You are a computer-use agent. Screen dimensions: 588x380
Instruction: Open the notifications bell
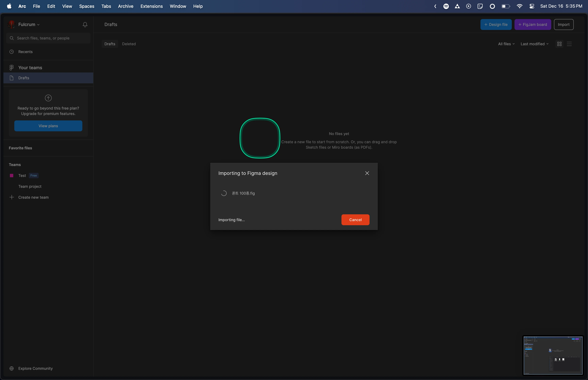pyautogui.click(x=85, y=24)
